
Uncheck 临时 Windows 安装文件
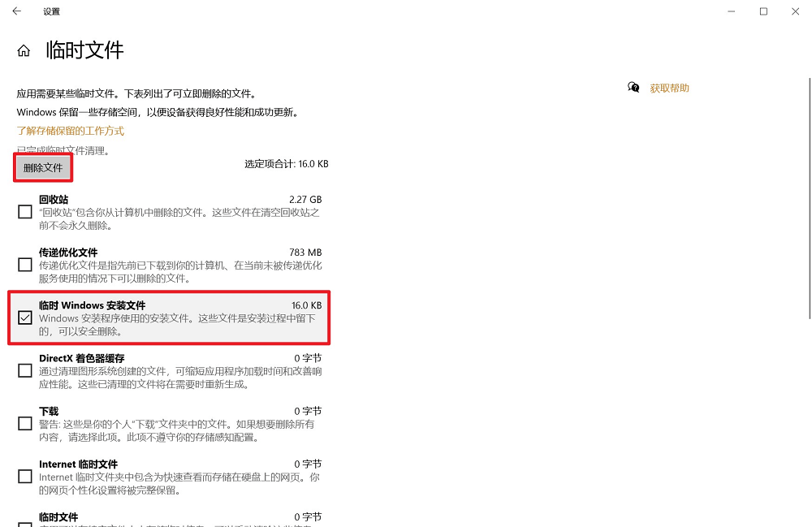[x=24, y=317]
